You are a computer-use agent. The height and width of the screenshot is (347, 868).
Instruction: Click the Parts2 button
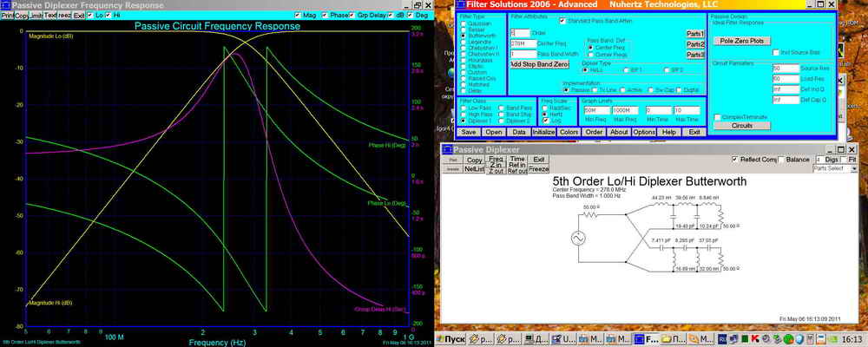695,44
